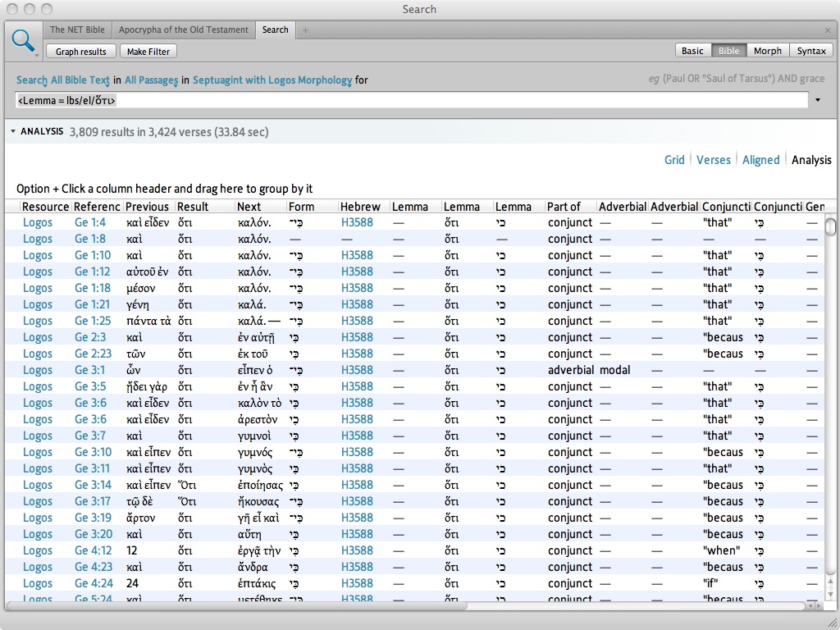This screenshot has width=840, height=630.
Task: Open the Ge 3:1 reference link
Action: [90, 370]
